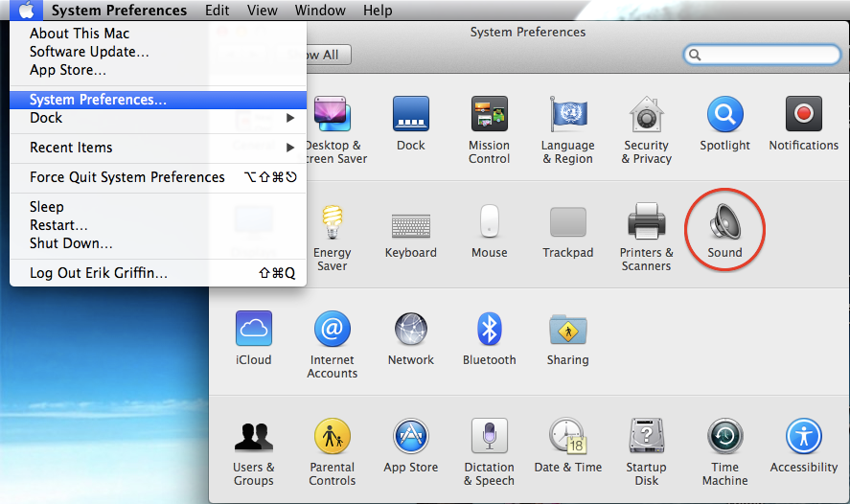Open Spotlight preferences

(x=724, y=124)
